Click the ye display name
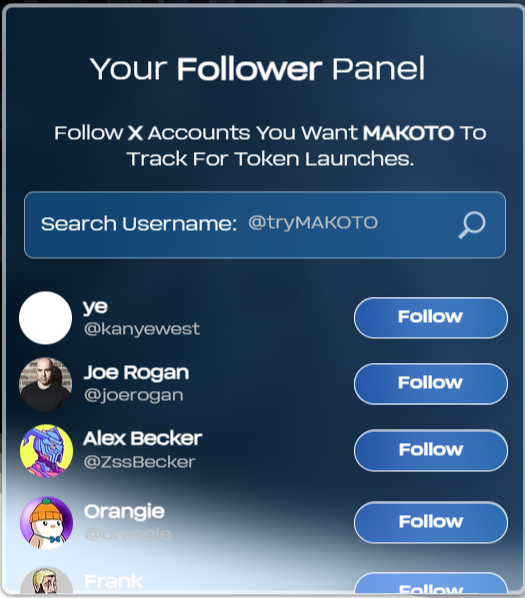Viewport: 525px width, 598px height. pos(95,307)
